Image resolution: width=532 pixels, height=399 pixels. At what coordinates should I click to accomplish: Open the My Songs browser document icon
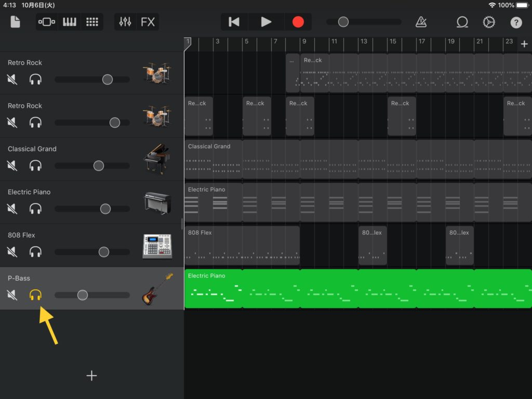click(15, 22)
